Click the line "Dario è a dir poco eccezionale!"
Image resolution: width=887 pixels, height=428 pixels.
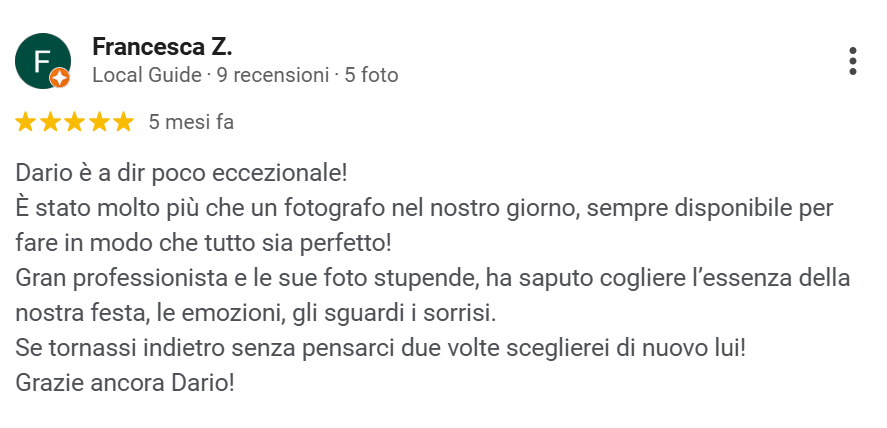pyautogui.click(x=181, y=173)
